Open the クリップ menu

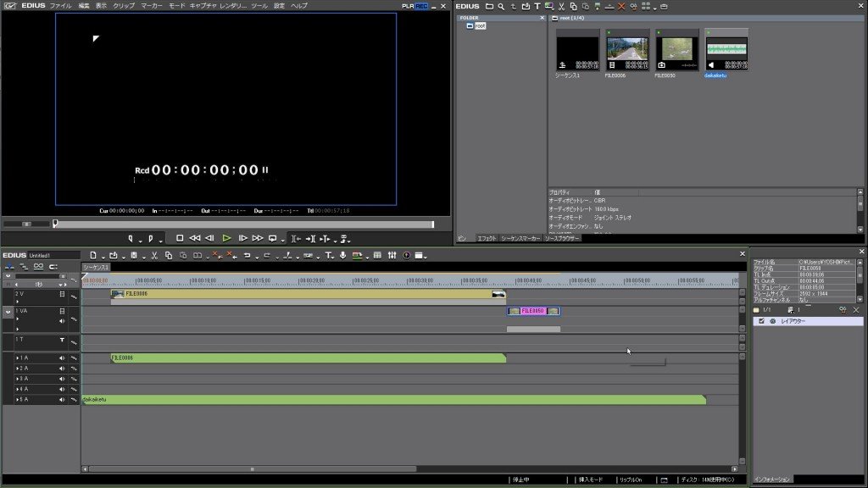point(124,6)
